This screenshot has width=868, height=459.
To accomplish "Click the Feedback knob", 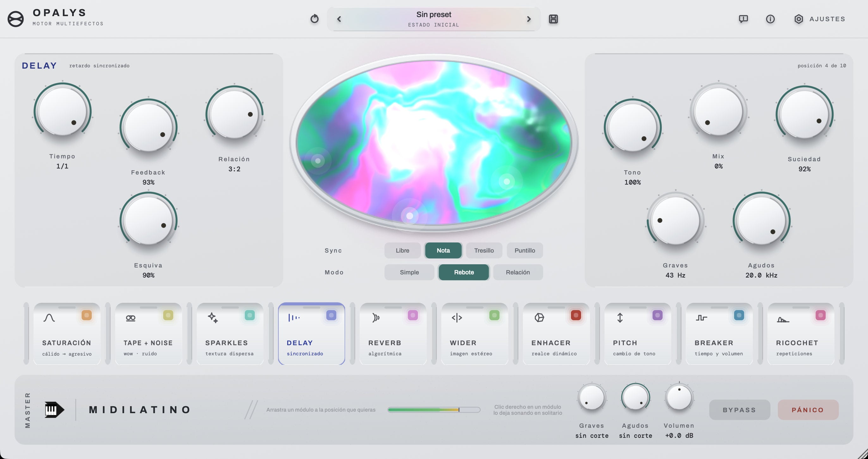I will (x=148, y=128).
